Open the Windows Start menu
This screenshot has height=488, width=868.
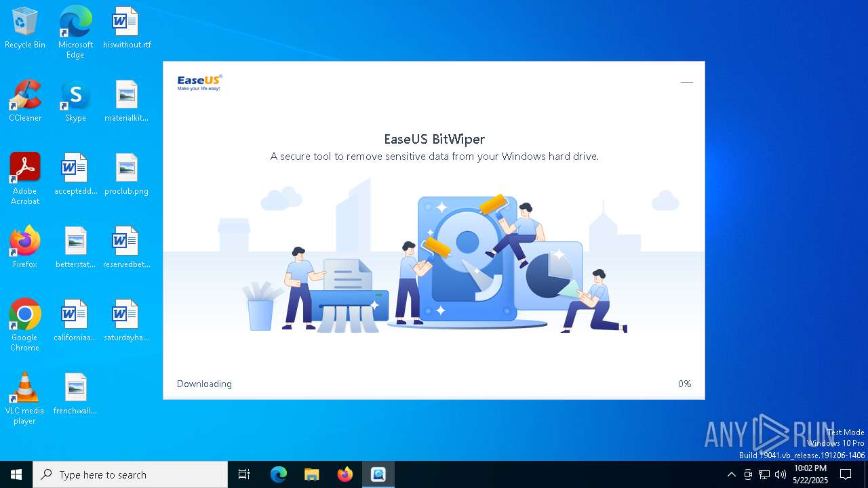tap(16, 474)
